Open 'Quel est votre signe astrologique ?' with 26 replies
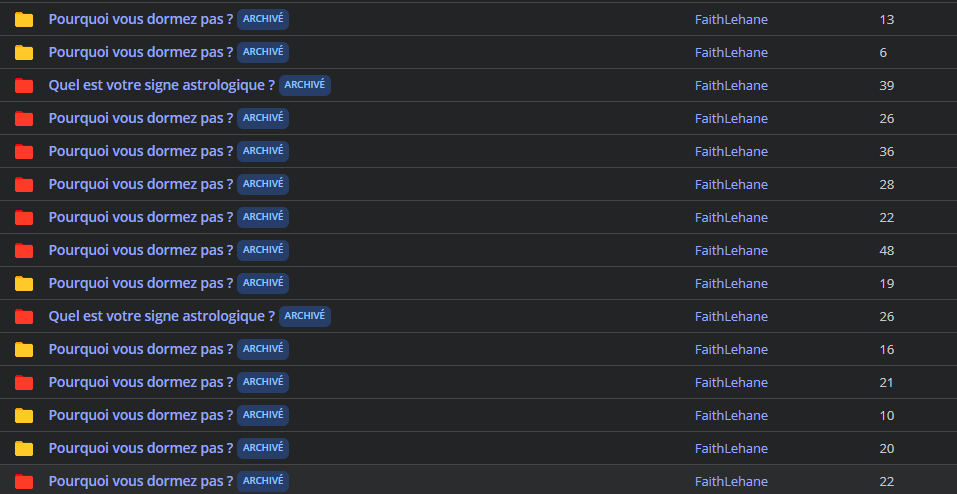This screenshot has width=957, height=494. coord(162,316)
